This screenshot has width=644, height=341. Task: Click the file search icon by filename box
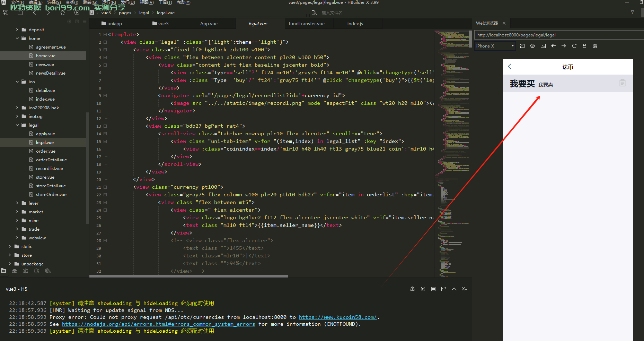[x=314, y=13]
